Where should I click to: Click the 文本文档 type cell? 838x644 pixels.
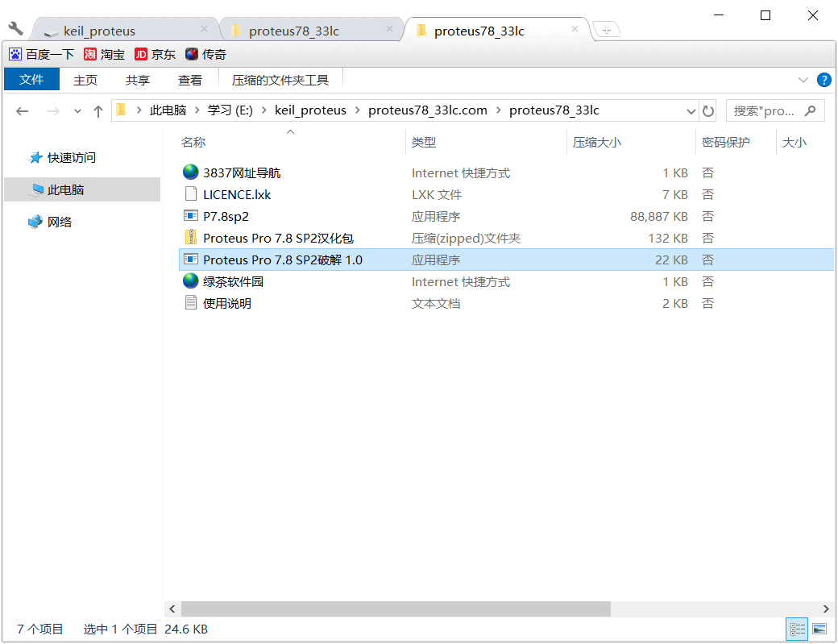click(436, 304)
